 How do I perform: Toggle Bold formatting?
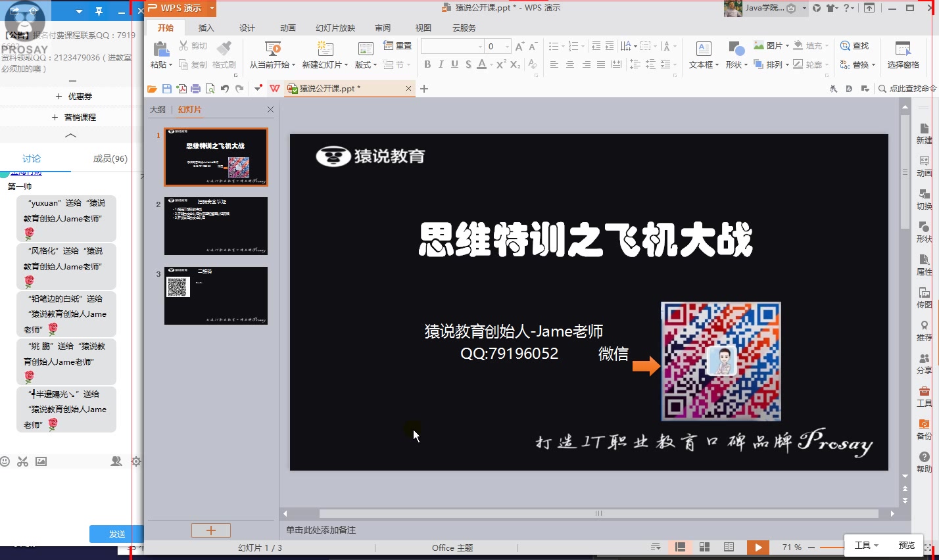pos(427,64)
